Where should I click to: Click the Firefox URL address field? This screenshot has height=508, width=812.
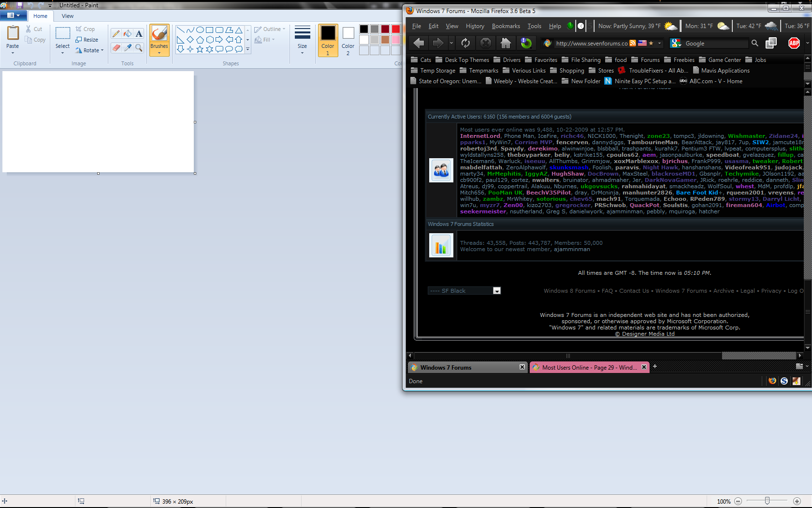point(592,43)
